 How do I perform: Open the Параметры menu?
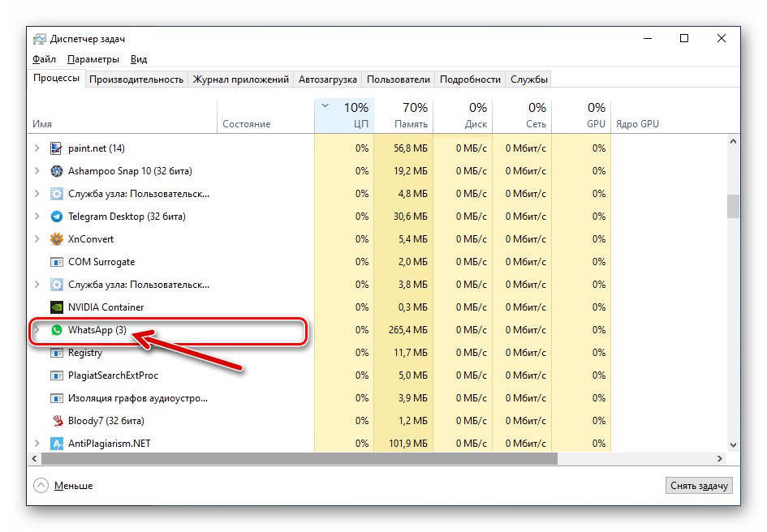[x=92, y=58]
